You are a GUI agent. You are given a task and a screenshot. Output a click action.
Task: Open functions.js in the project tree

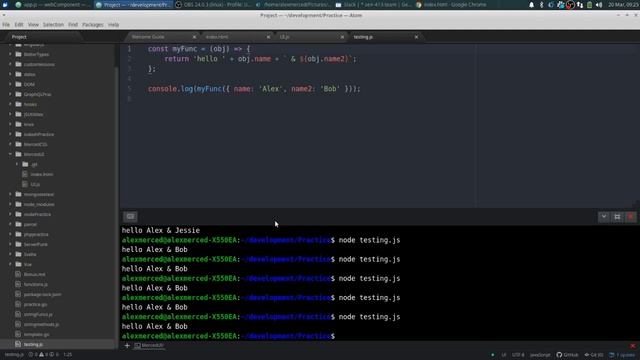click(36, 284)
